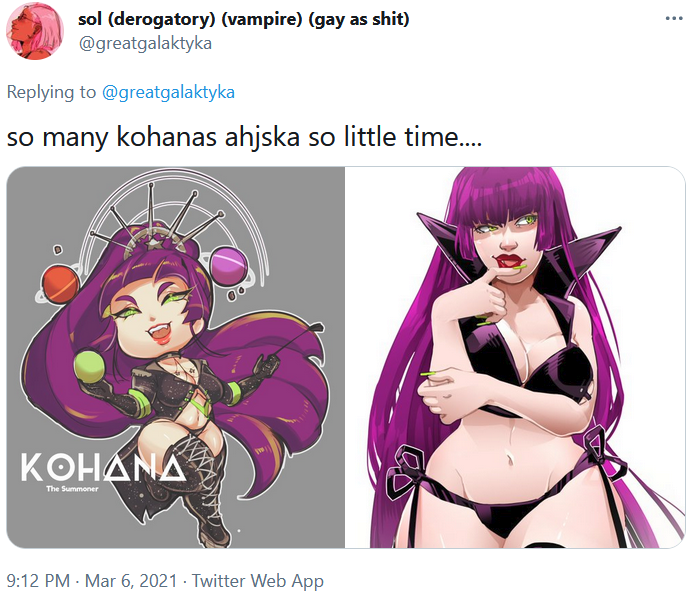Viewport: 690px width, 593px height.
Task: Open the replied-to @greatgalaktyka blue link
Action: point(169,92)
